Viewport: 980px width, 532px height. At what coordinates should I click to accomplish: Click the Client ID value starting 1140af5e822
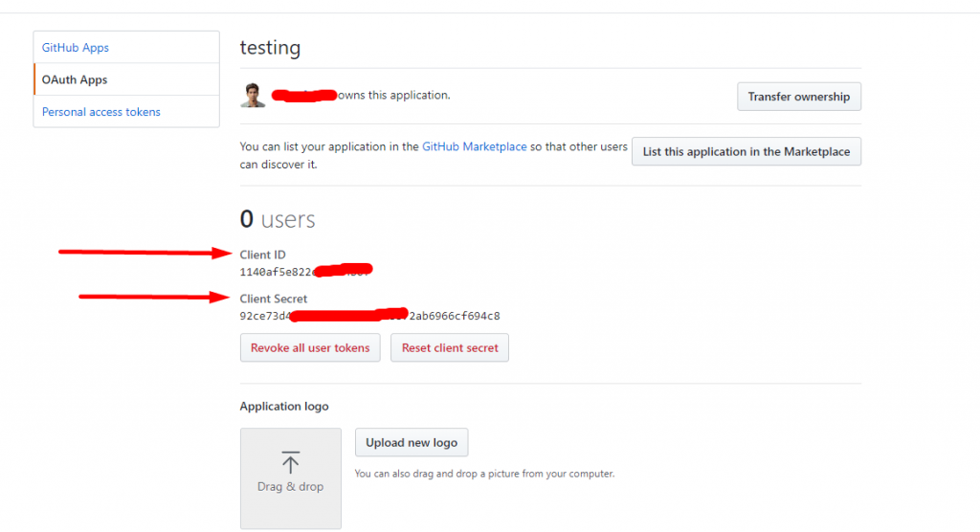tap(306, 272)
